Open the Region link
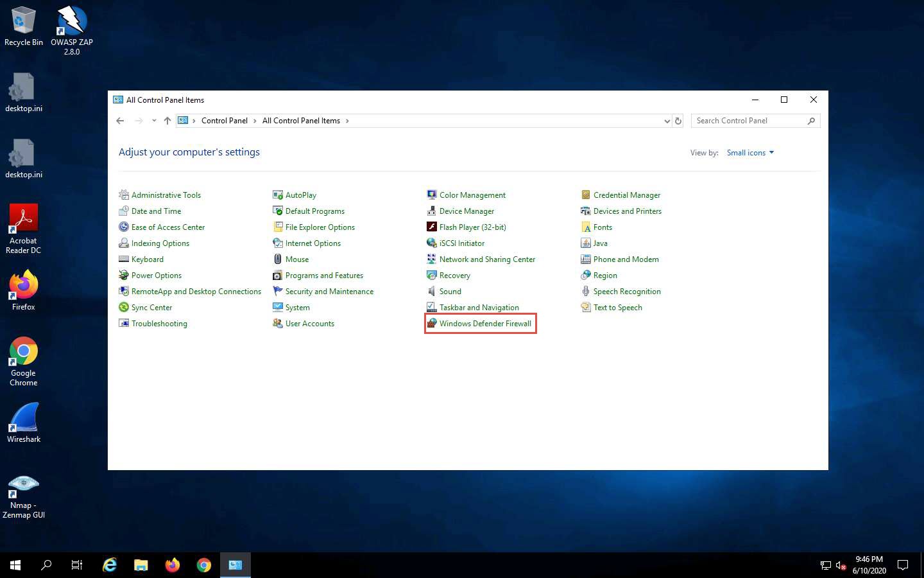This screenshot has width=924, height=578. click(605, 276)
